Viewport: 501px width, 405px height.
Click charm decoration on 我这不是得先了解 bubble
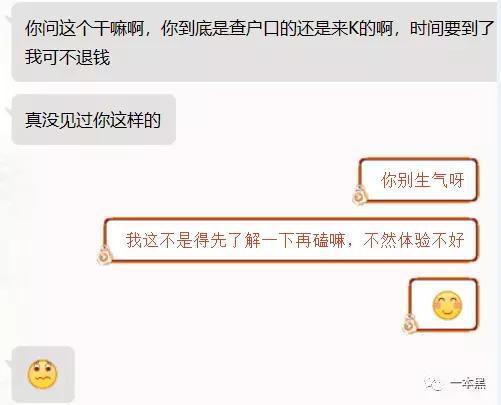105,255
